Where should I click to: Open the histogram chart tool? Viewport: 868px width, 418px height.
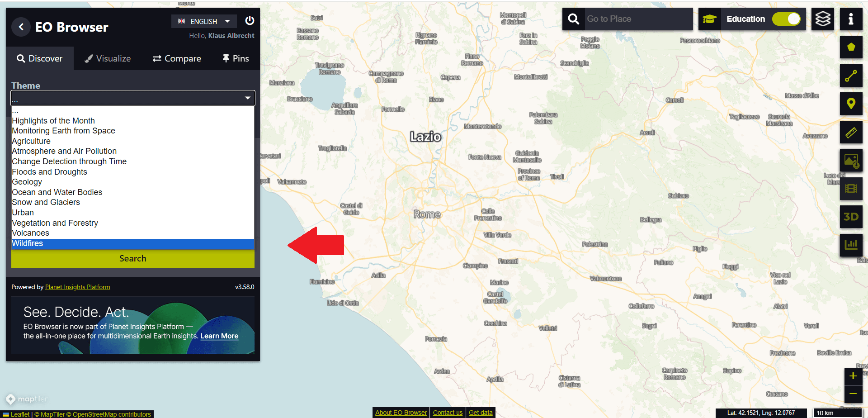(851, 245)
